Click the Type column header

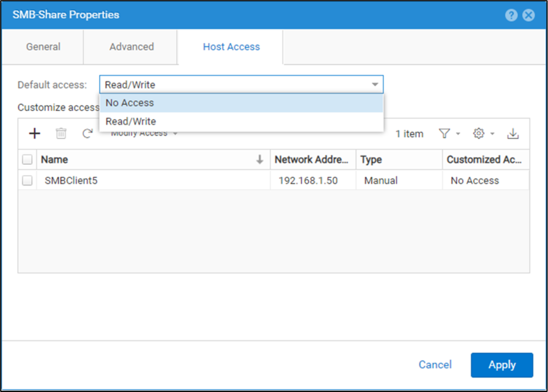399,160
